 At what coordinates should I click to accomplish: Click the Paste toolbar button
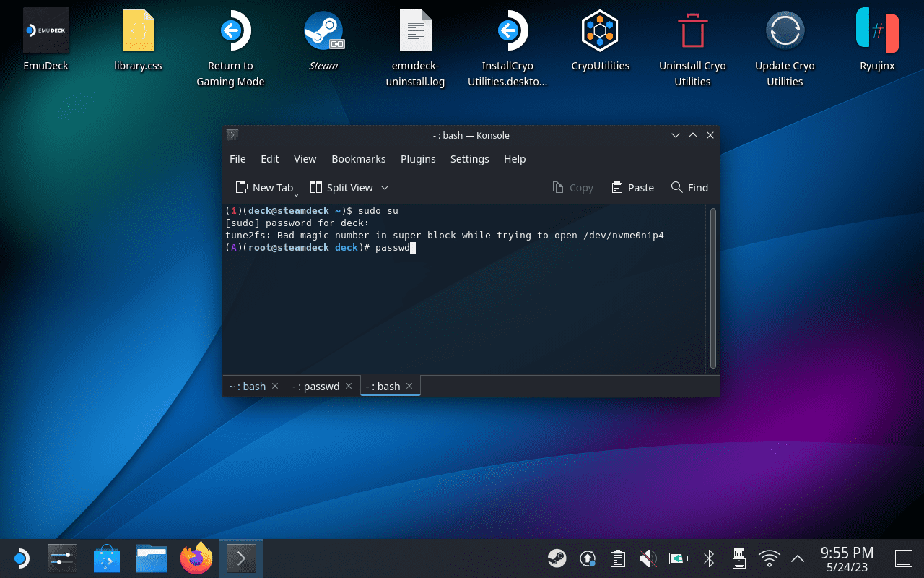[x=632, y=188]
